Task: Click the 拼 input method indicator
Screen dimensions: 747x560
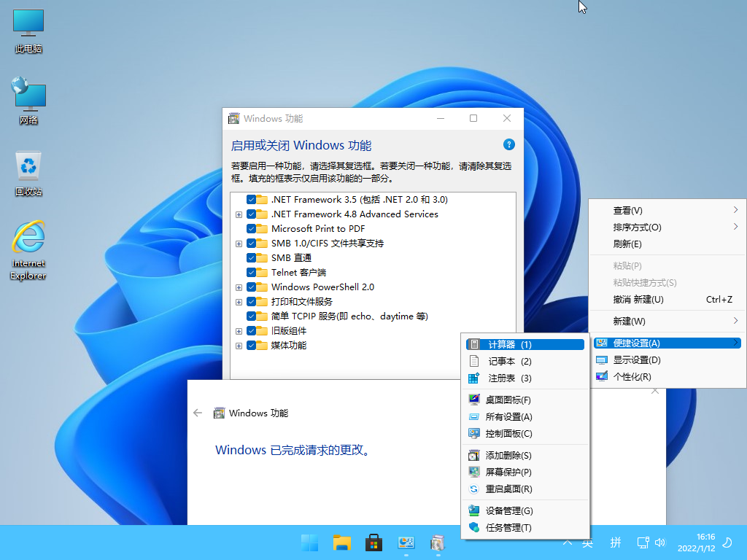Action: [x=616, y=542]
